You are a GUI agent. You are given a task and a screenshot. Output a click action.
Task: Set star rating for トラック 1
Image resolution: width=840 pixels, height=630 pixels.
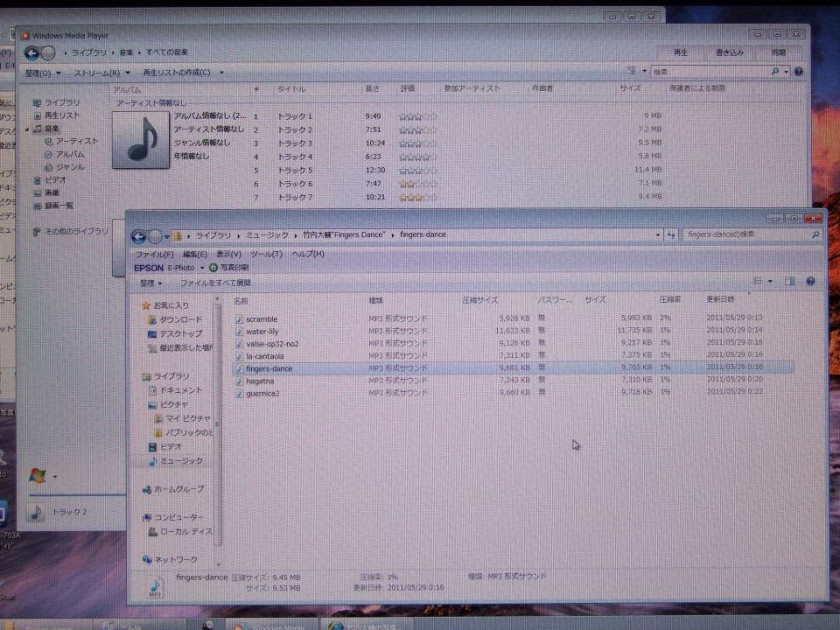[418, 116]
